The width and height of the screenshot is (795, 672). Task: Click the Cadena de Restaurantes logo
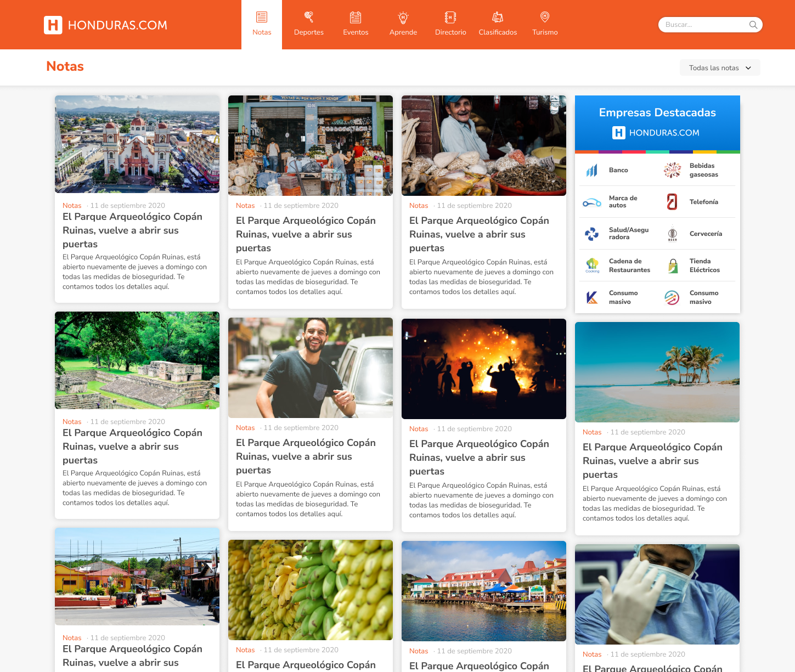592,266
